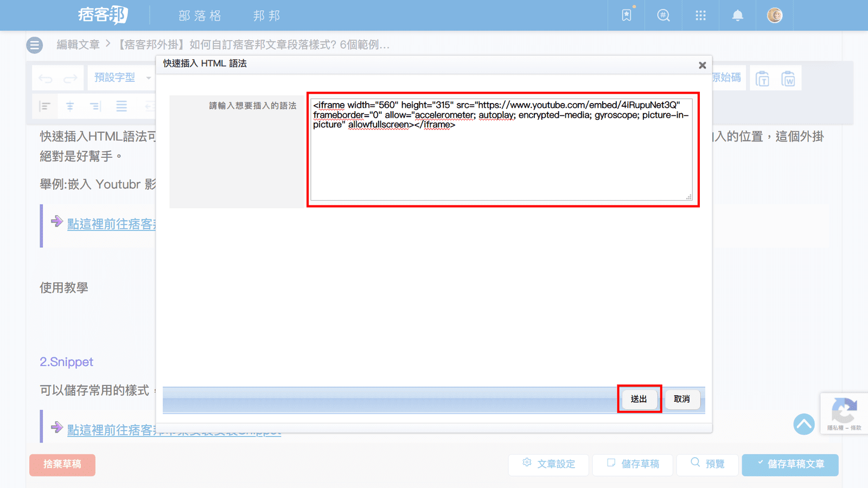Click the paste from Word icon

[788, 79]
